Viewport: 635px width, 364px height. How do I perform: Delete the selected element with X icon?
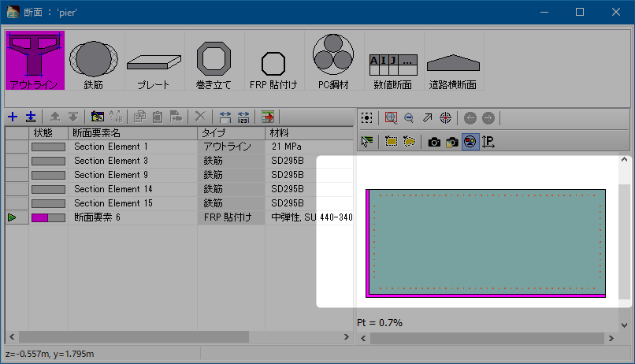(200, 117)
